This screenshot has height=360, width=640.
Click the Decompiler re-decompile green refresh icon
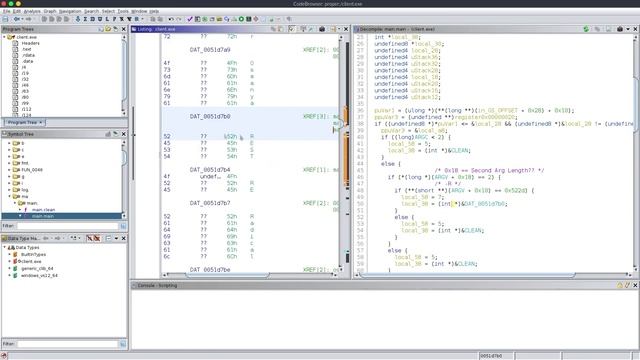(586, 29)
